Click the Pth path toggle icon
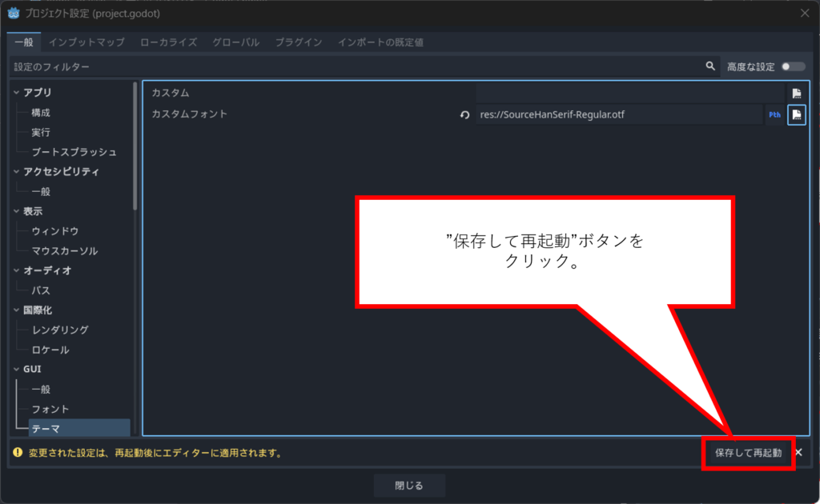Screen dimensions: 820x504 pos(774,115)
